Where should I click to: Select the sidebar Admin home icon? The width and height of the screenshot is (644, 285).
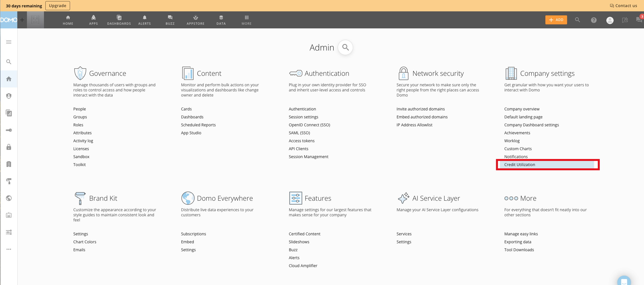tap(9, 79)
